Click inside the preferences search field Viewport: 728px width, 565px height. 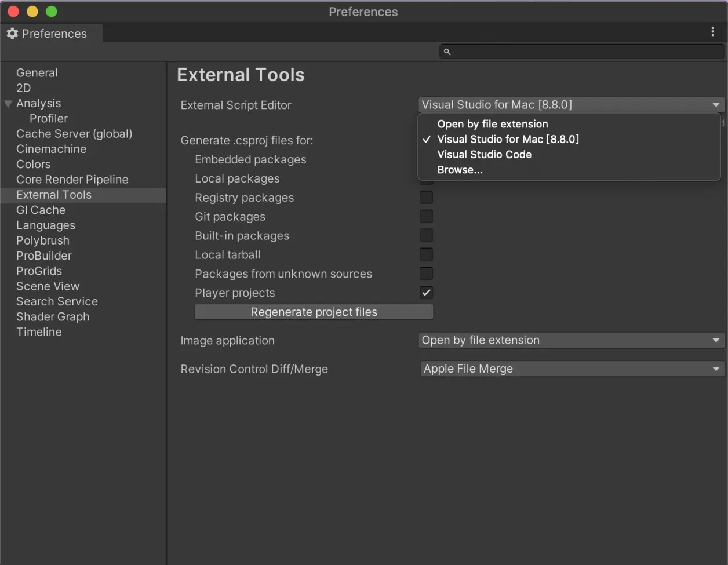[x=582, y=52]
